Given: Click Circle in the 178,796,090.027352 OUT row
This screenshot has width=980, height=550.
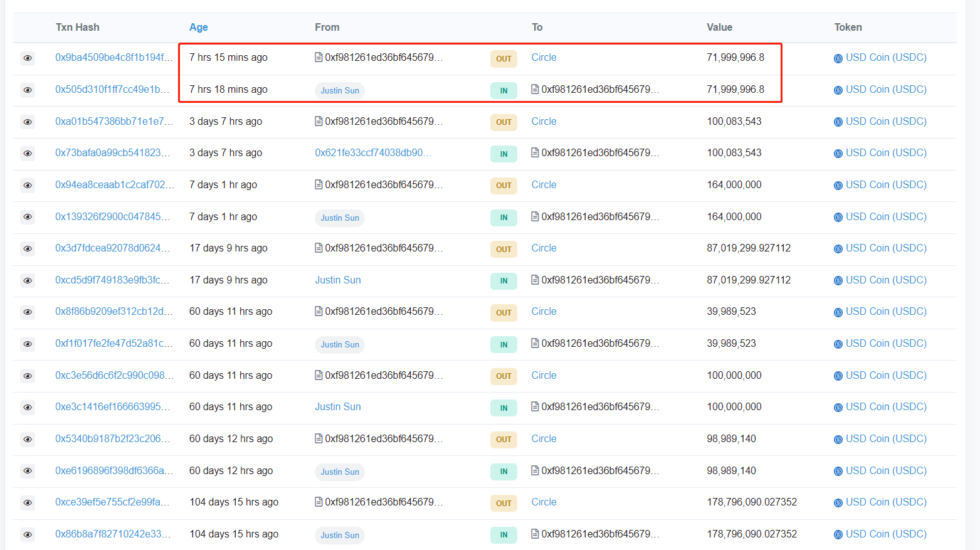Looking at the screenshot, I should click(544, 502).
